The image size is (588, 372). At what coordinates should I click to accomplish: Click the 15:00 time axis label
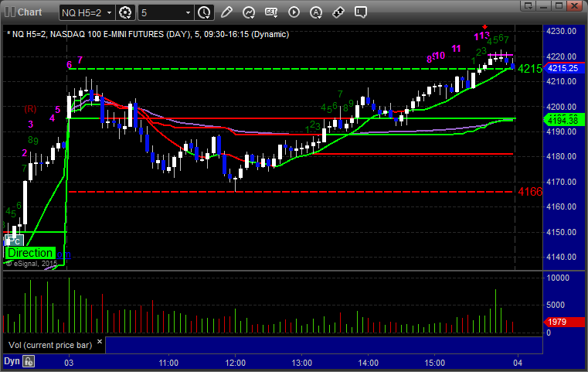pyautogui.click(x=434, y=363)
